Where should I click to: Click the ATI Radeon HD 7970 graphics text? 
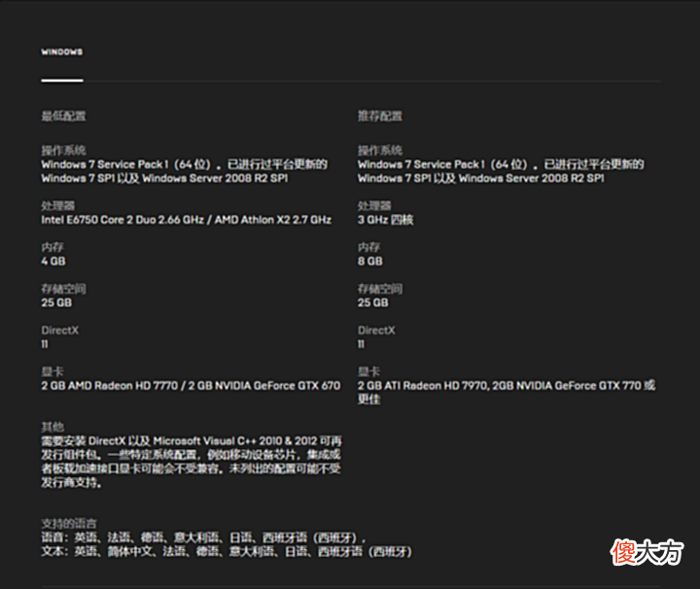point(507,393)
